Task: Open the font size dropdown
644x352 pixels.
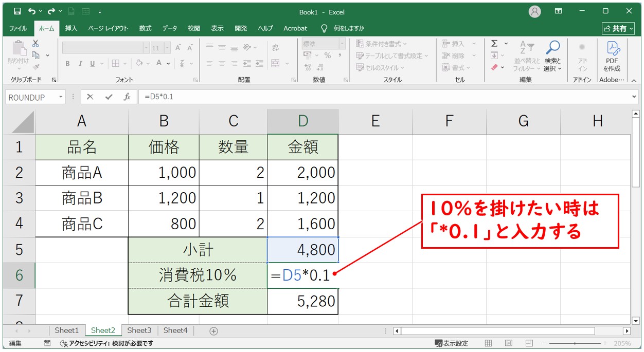Action: (167, 48)
